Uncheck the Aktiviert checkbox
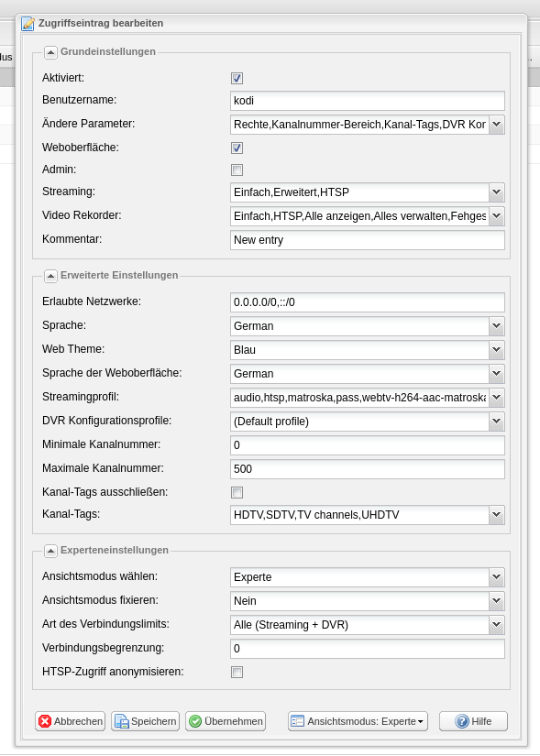This screenshot has width=540, height=756. coord(237,78)
